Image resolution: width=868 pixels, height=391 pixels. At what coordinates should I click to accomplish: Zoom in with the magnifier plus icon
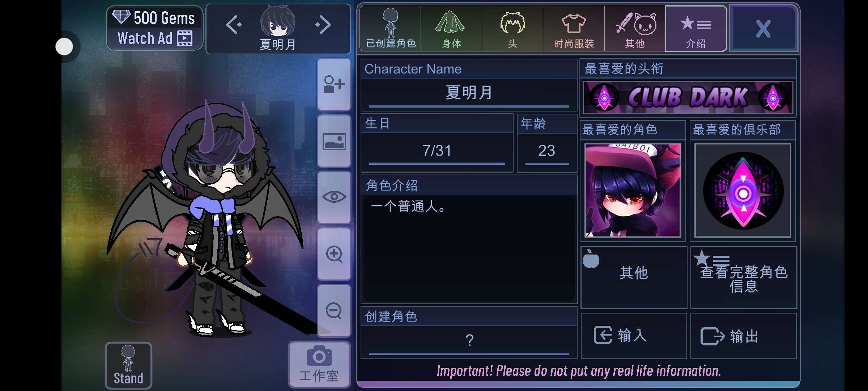[x=334, y=254]
